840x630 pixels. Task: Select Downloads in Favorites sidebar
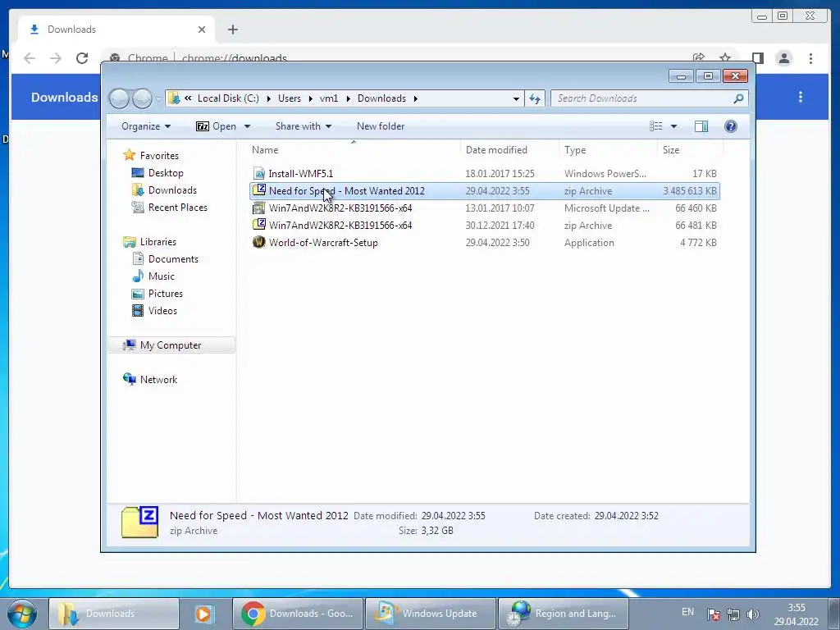click(172, 190)
